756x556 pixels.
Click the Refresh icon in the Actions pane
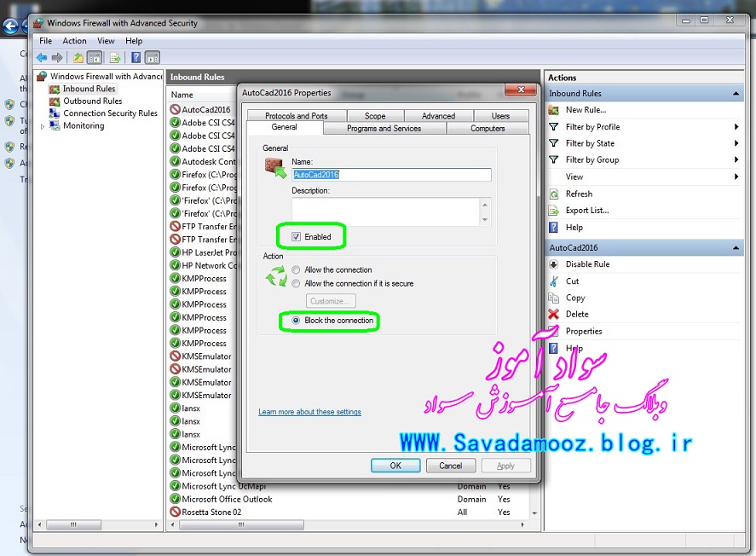[553, 194]
